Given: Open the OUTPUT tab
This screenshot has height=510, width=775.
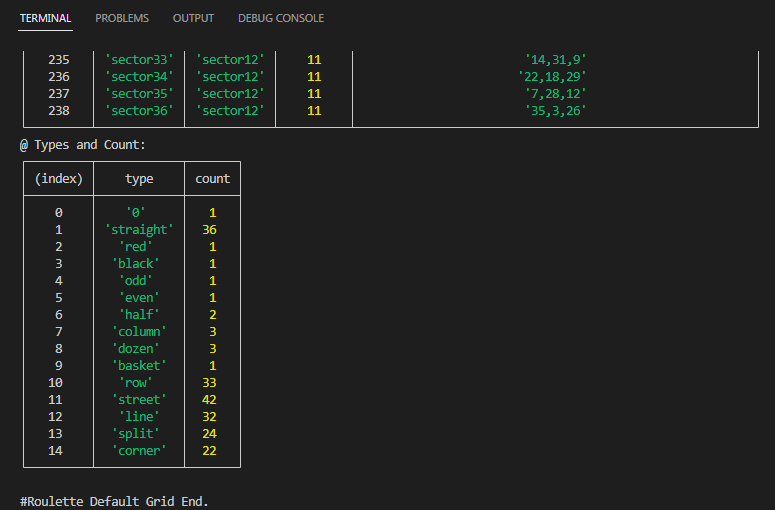Looking at the screenshot, I should click(193, 18).
